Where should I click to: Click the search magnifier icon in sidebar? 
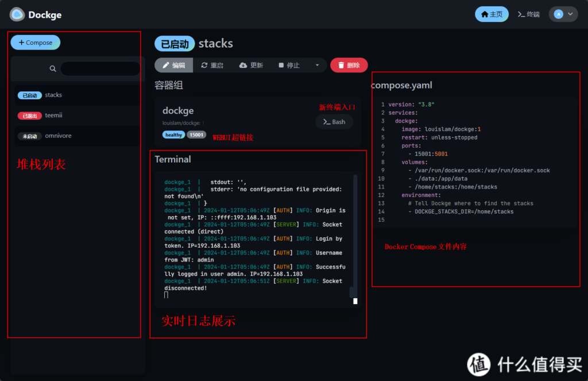(x=53, y=69)
